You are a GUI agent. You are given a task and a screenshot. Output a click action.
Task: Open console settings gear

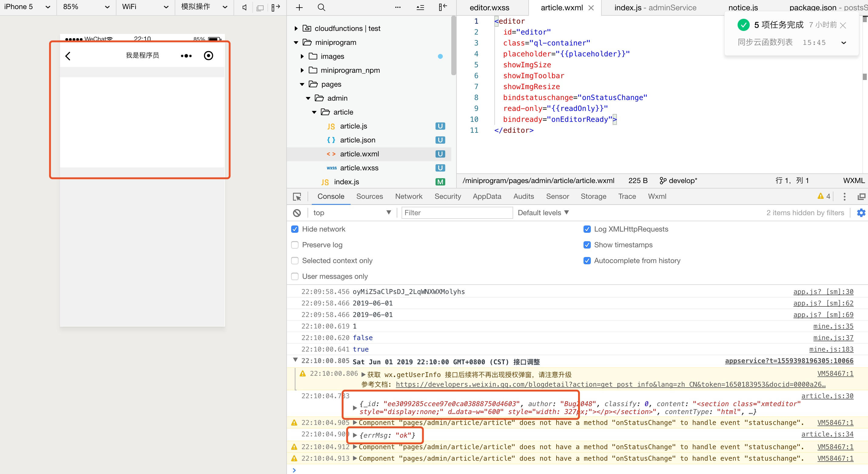(x=861, y=213)
